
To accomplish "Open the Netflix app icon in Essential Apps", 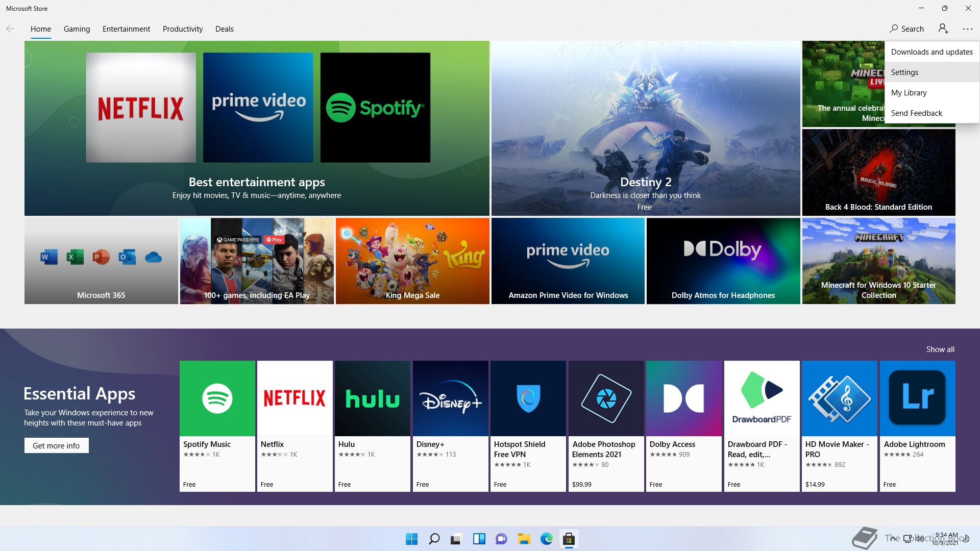I will click(295, 398).
